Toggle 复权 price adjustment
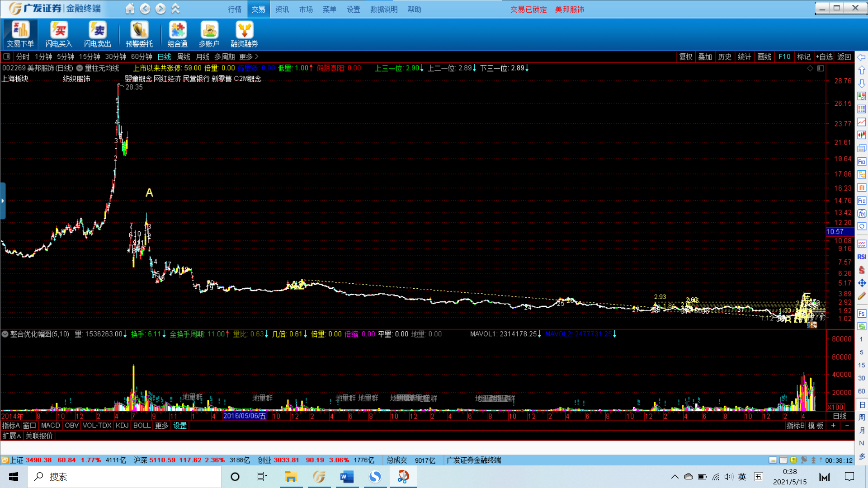 coord(685,57)
